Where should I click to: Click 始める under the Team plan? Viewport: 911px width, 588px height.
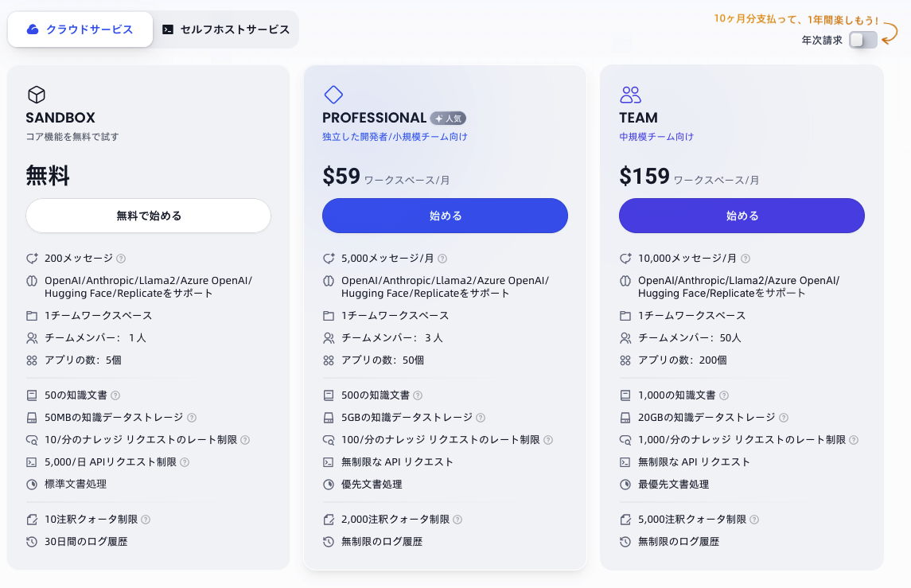tap(742, 216)
